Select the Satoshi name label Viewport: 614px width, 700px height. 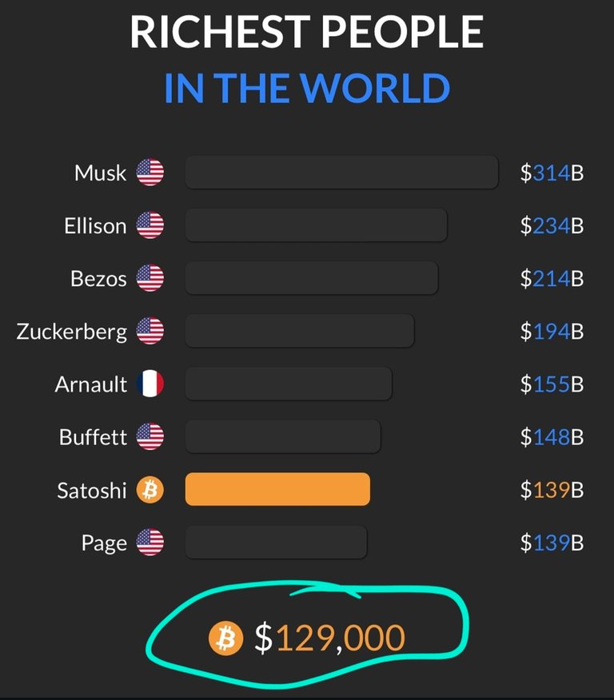(x=92, y=490)
